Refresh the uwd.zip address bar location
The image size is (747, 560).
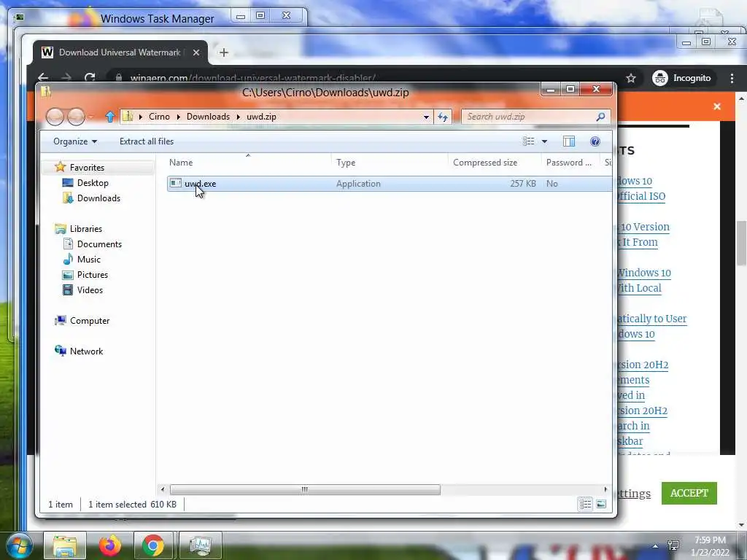tap(443, 117)
